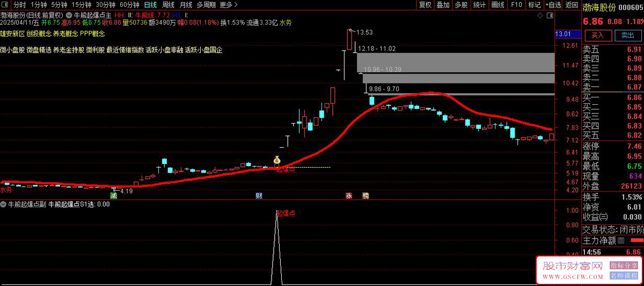Image resolution: width=644 pixels, height=286 pixels.
Task: Switch to 周线 weekly chart
Action: [x=168, y=4]
